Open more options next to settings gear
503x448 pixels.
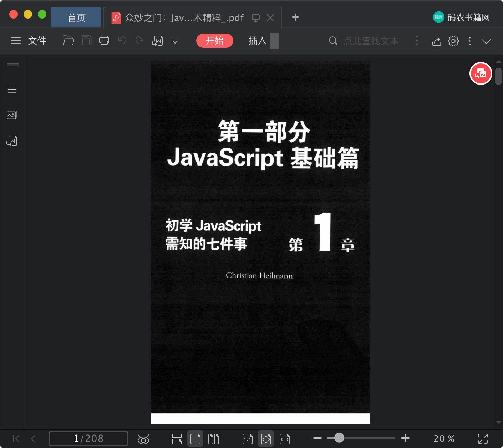pos(470,41)
